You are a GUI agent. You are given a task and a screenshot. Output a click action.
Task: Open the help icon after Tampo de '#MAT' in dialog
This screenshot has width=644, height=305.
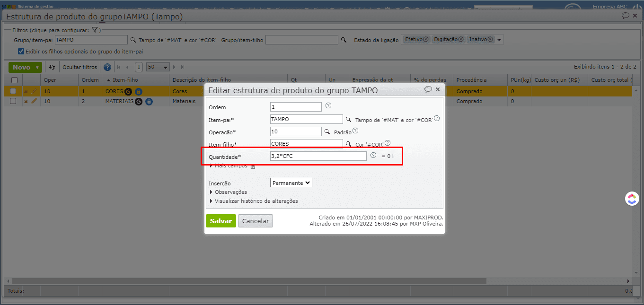pos(437,118)
